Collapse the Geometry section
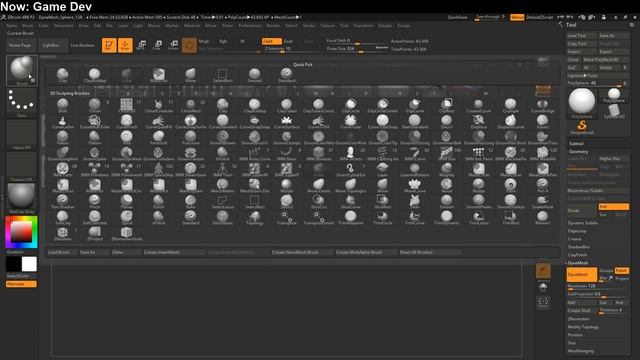This screenshot has height=360, width=640. tap(578, 151)
